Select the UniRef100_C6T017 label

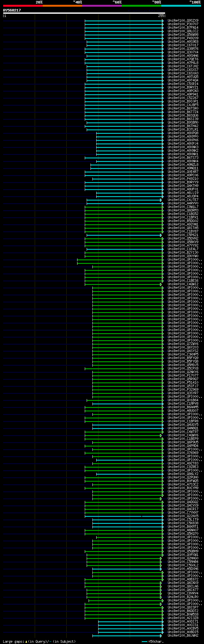point(183,45)
